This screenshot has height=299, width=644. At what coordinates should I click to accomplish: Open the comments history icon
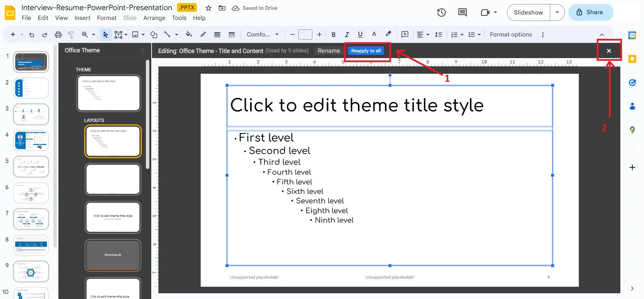pos(462,13)
